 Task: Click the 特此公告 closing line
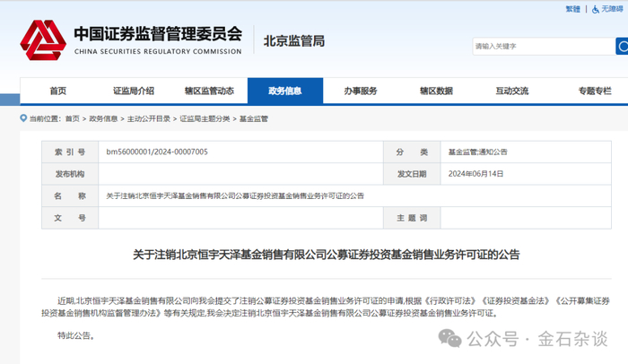click(x=76, y=335)
